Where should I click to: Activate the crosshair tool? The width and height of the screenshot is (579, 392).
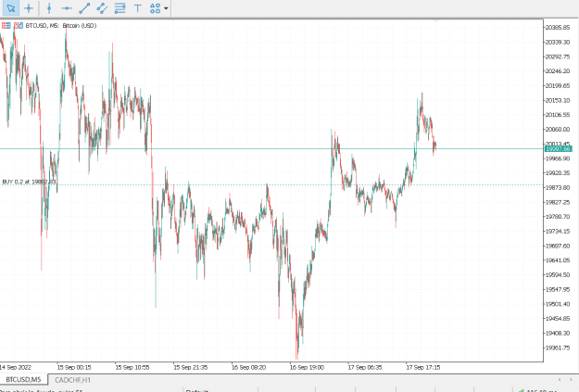pyautogui.click(x=29, y=7)
